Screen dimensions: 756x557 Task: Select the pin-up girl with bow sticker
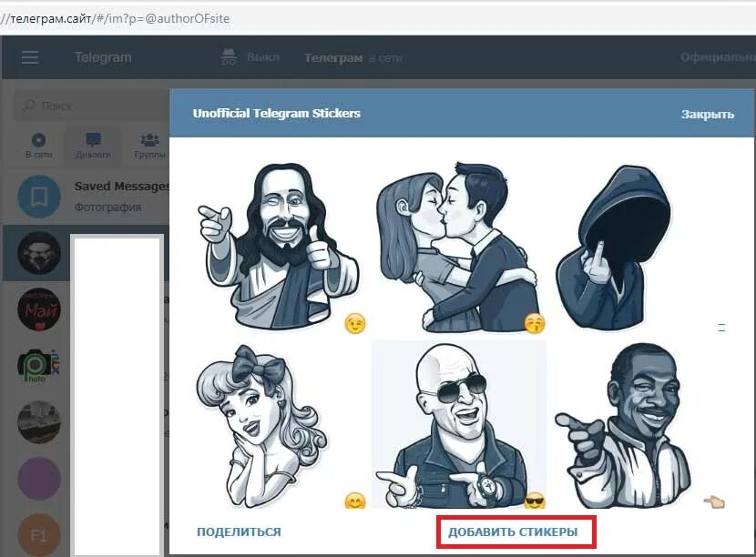(261, 427)
